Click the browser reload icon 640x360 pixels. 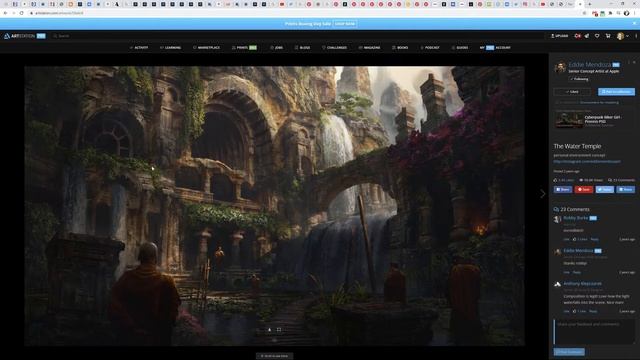pyautogui.click(x=21, y=13)
